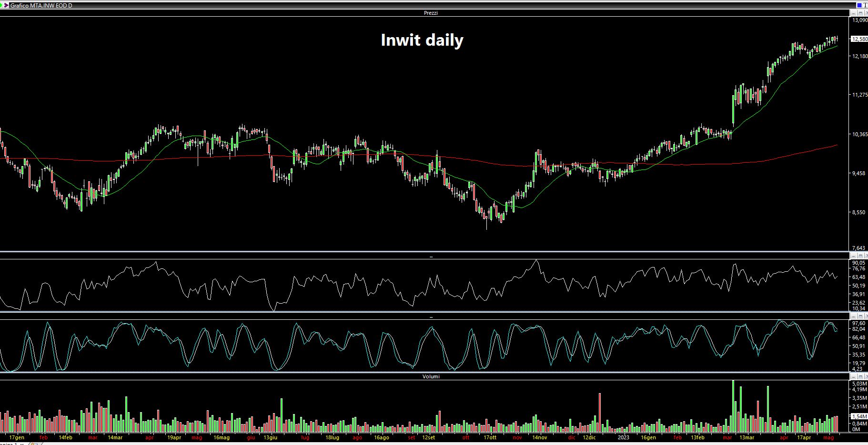Maximize the RSI indicator panel

[x=860, y=256]
